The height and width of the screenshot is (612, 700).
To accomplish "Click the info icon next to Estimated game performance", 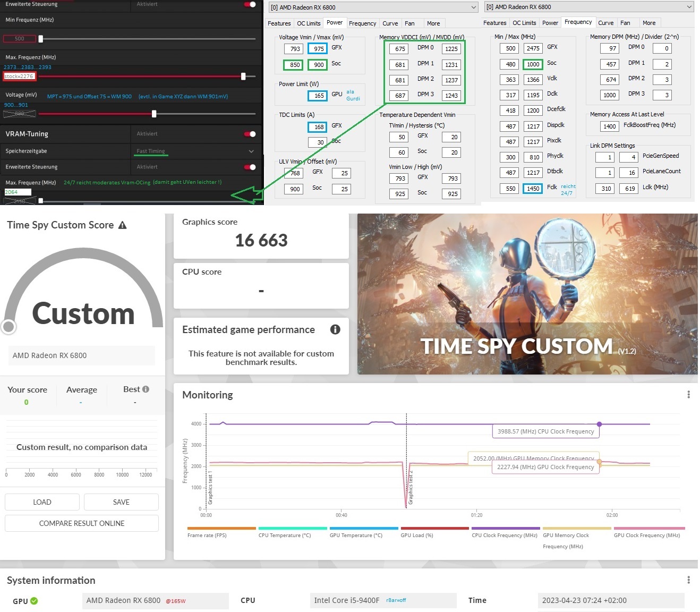I will point(335,329).
